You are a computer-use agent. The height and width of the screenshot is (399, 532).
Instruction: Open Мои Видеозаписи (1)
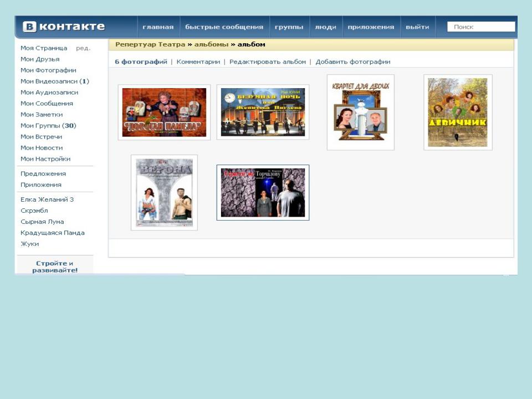pos(55,81)
